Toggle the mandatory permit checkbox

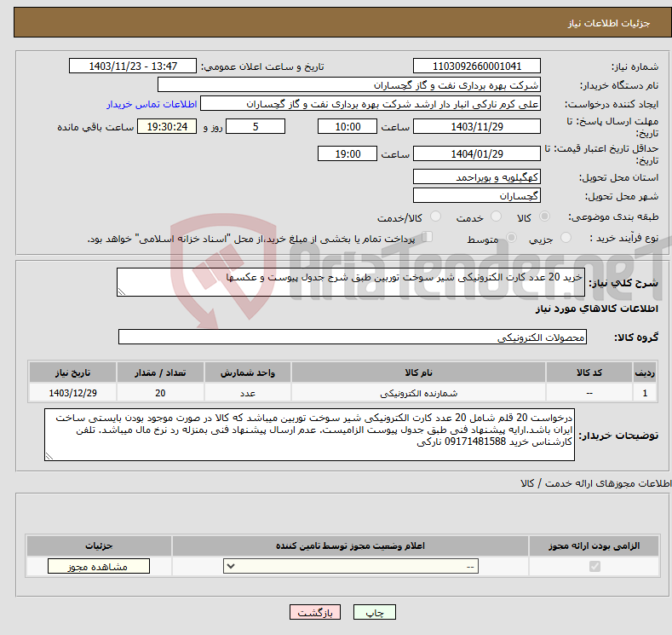(594, 567)
